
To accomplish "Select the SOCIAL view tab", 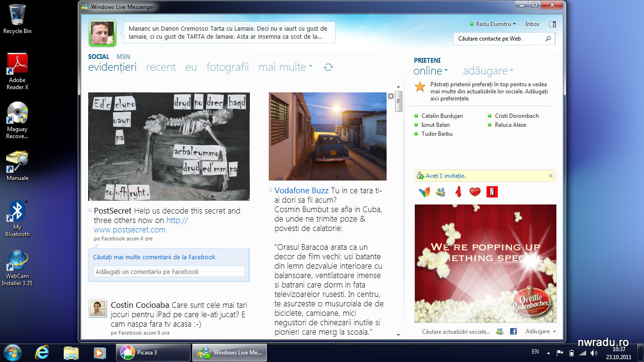I will coord(99,57).
